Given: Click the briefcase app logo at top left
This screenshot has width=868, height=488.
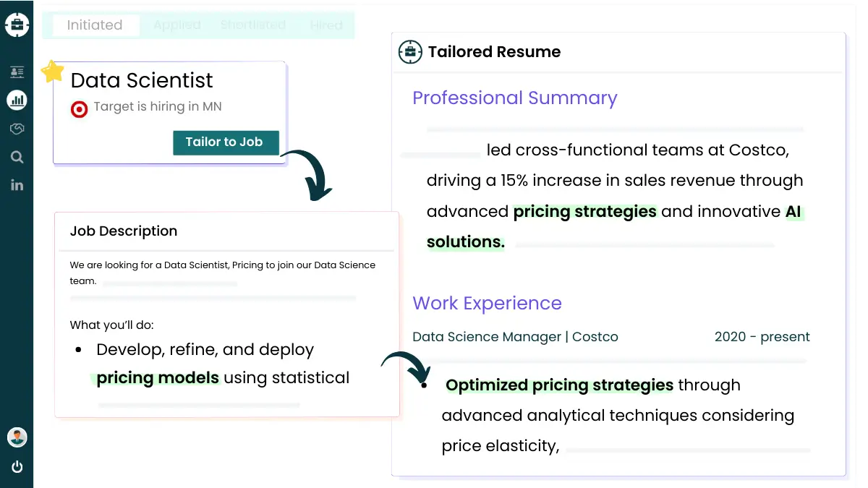Looking at the screenshot, I should [x=17, y=23].
